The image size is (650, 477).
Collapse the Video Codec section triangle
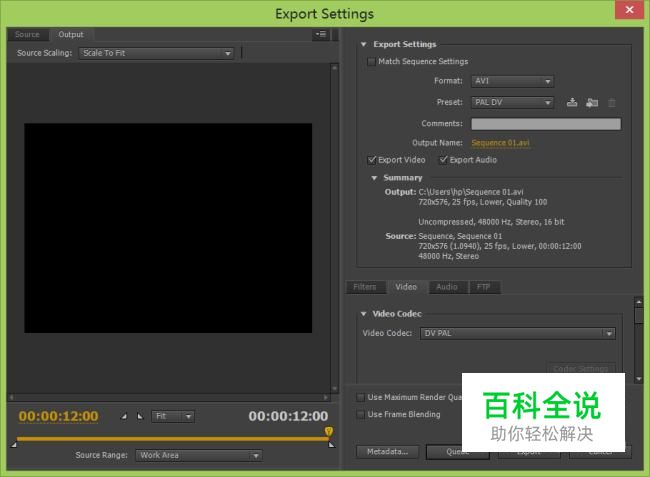point(364,314)
